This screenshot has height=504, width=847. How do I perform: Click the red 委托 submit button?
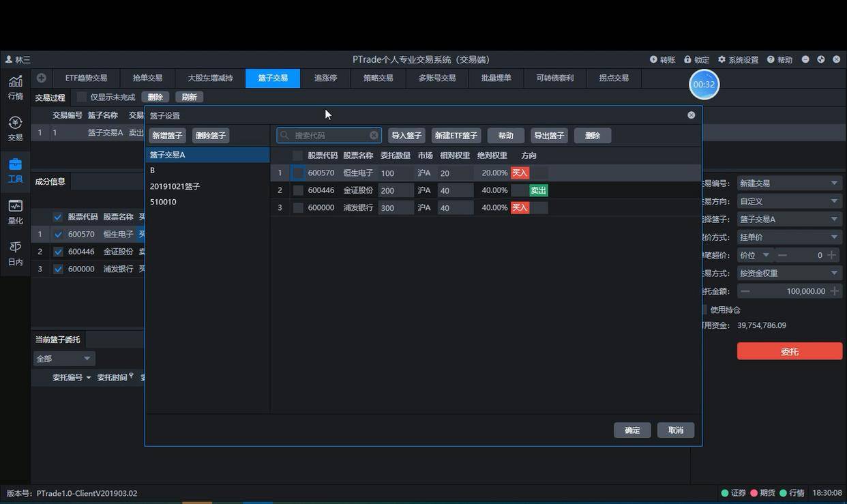pyautogui.click(x=790, y=351)
